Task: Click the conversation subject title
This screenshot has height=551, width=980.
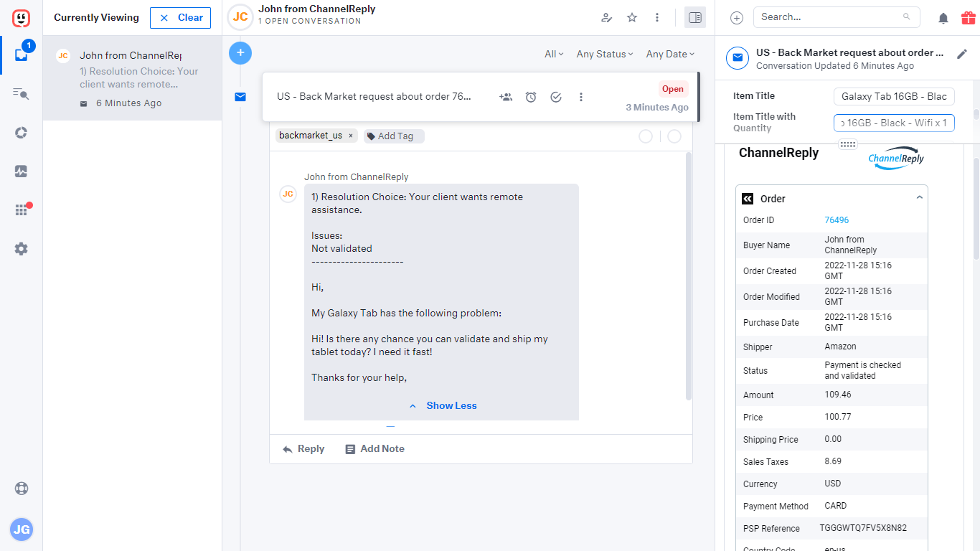Action: [374, 97]
